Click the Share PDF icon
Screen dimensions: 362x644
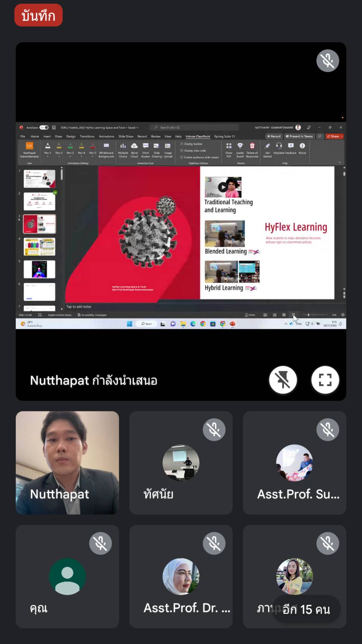(229, 146)
